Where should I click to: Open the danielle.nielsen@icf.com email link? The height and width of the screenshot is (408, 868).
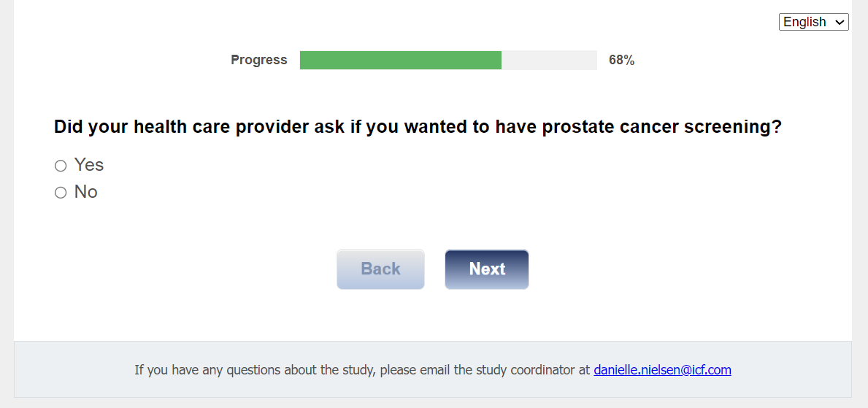coord(662,370)
